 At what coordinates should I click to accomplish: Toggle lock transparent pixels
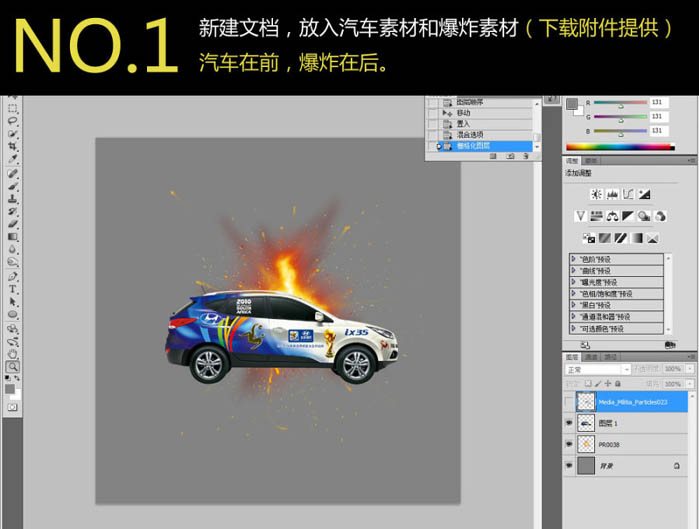[x=588, y=383]
